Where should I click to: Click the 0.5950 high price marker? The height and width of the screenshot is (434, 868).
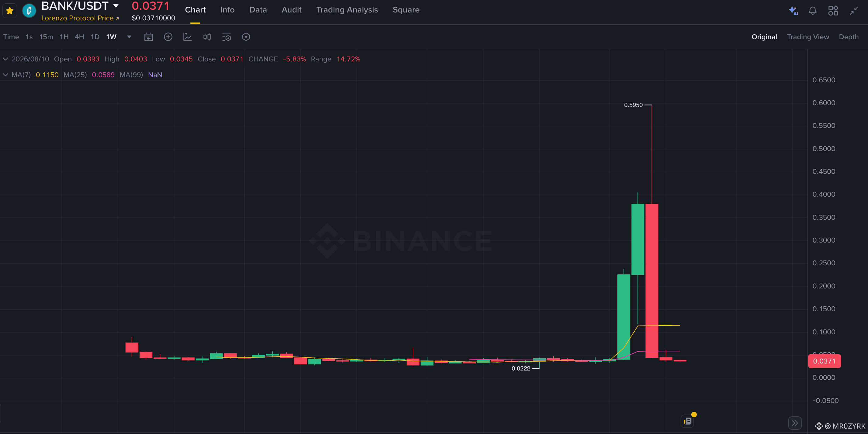633,105
